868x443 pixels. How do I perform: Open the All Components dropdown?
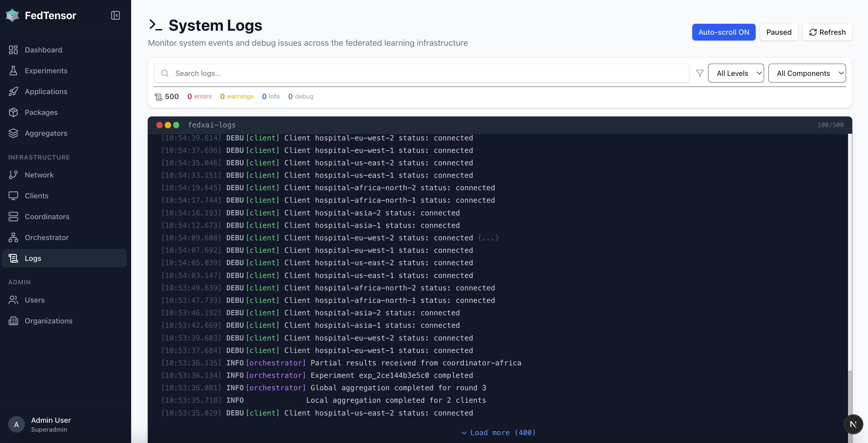[807, 73]
